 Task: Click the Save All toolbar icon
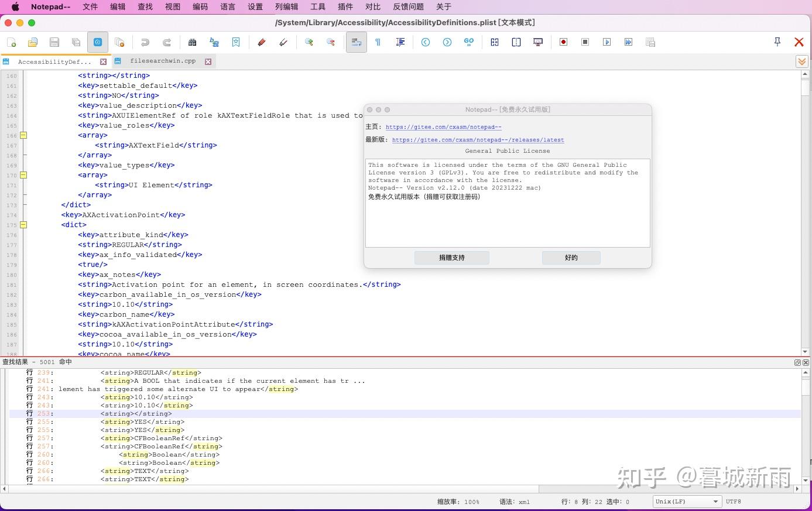click(76, 42)
